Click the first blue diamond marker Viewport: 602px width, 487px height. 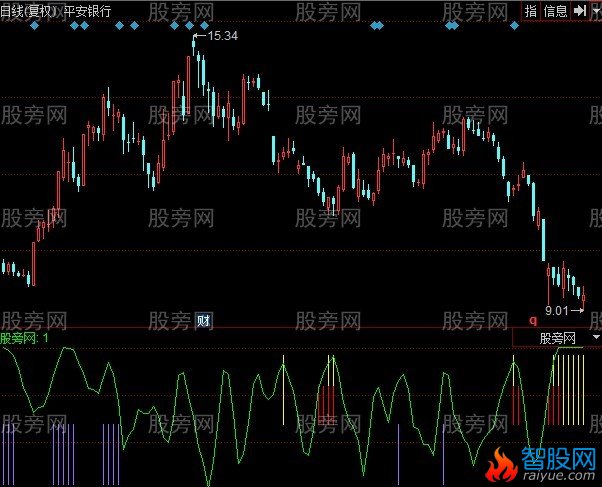click(x=35, y=26)
